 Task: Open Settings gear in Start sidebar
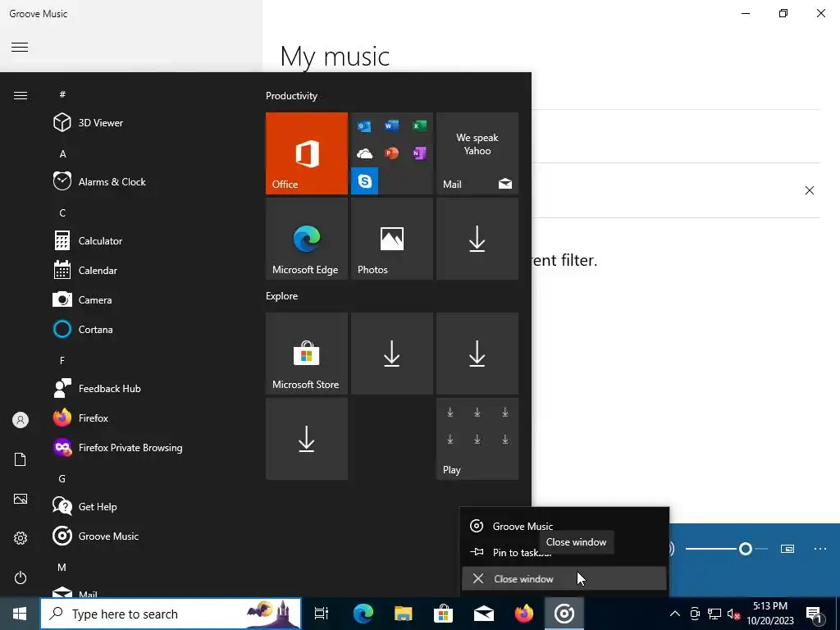tap(21, 538)
